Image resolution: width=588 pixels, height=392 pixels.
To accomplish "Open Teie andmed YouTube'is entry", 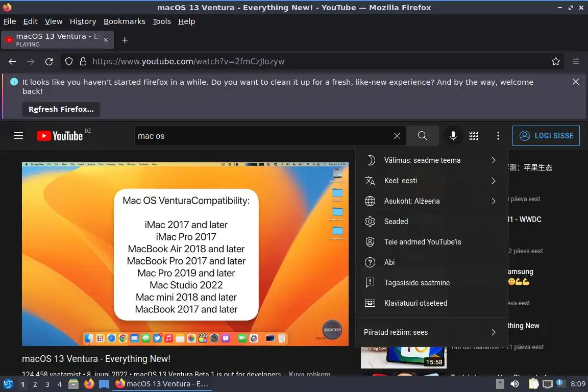I will point(432,242).
